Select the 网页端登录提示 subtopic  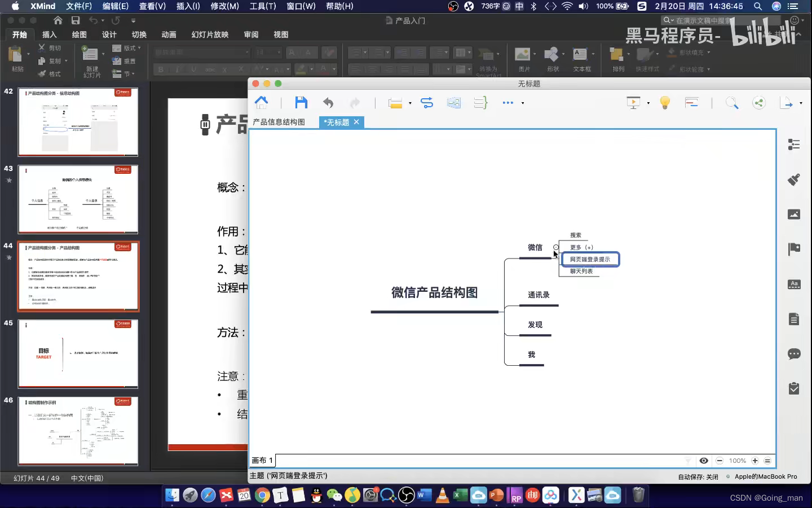(590, 259)
